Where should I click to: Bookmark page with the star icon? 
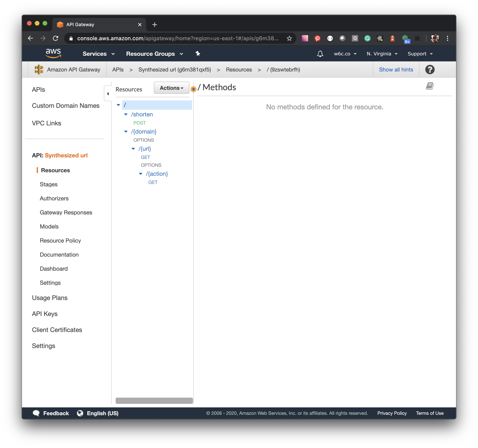click(x=289, y=38)
